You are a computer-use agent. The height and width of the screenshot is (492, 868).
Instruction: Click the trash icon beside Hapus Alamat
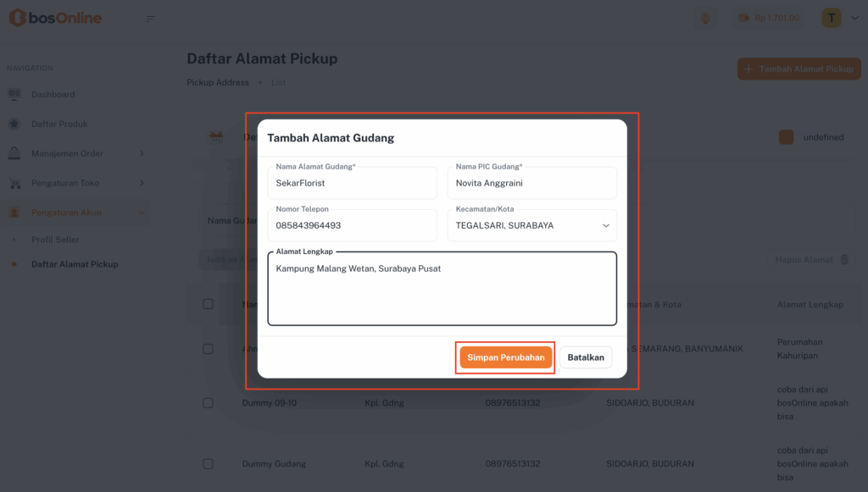tap(844, 260)
